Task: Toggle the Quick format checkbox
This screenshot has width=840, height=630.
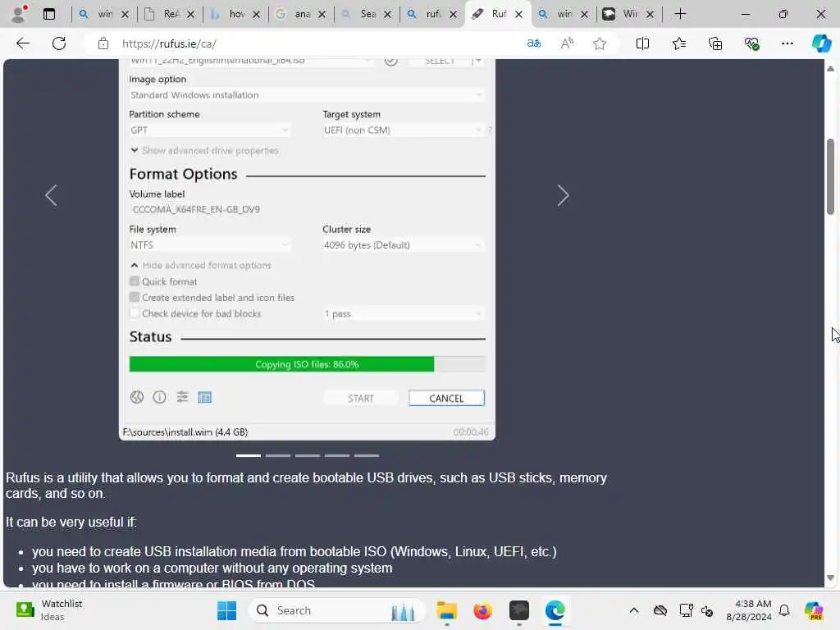Action: coord(135,281)
